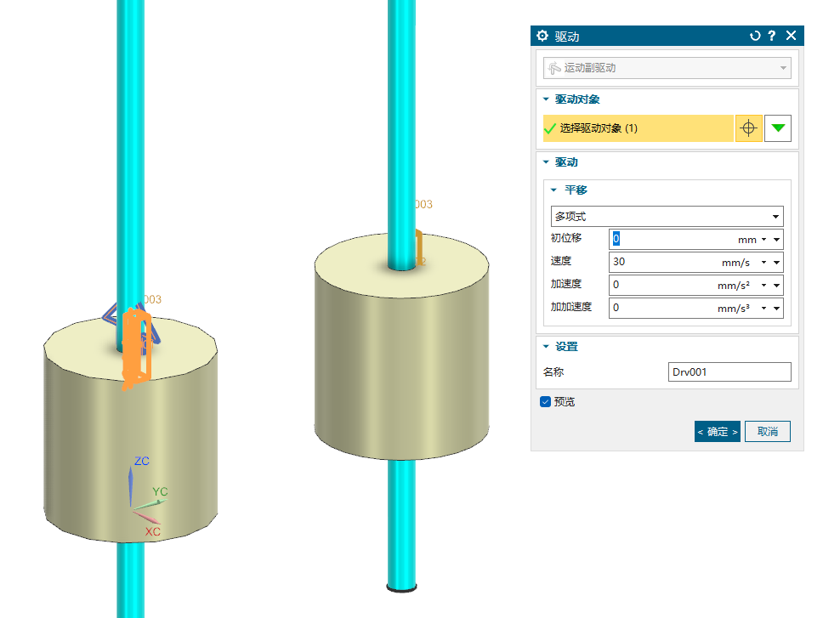The image size is (840, 618).
Task: Open the 运动副驱动 driver type dropdown
Action: (x=667, y=68)
